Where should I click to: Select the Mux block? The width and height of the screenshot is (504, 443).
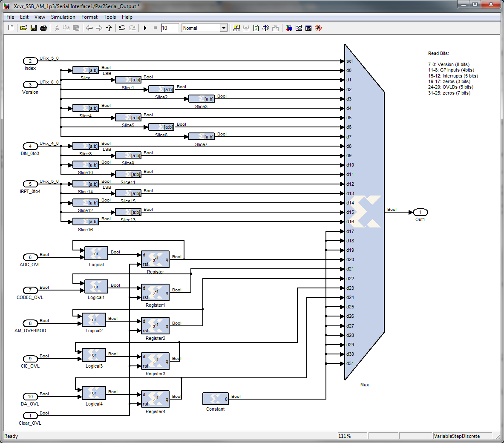[x=364, y=212]
